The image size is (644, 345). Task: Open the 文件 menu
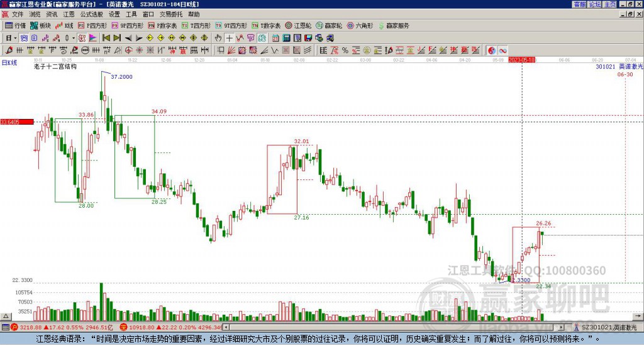(x=18, y=14)
